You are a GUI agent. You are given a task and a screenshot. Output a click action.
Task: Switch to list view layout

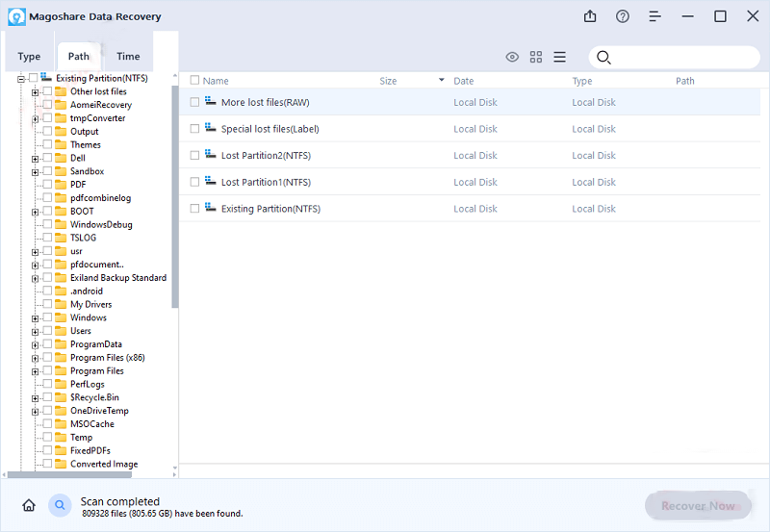[x=560, y=57]
